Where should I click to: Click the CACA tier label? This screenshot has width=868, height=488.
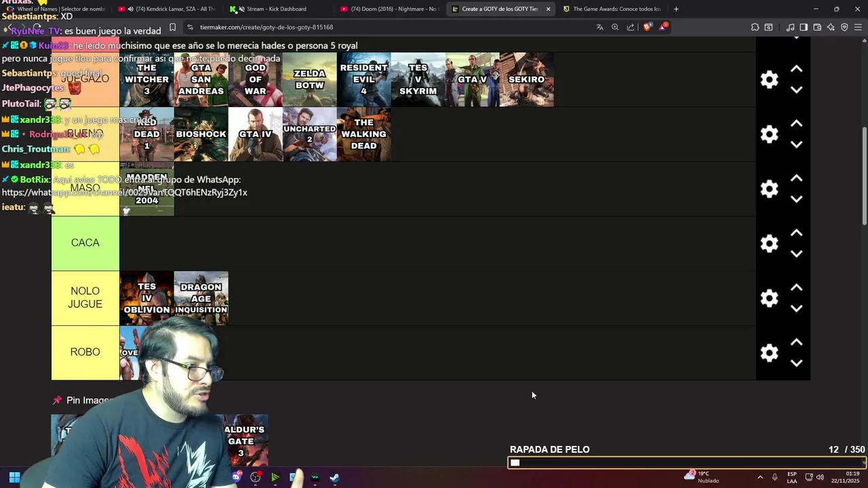click(x=85, y=243)
